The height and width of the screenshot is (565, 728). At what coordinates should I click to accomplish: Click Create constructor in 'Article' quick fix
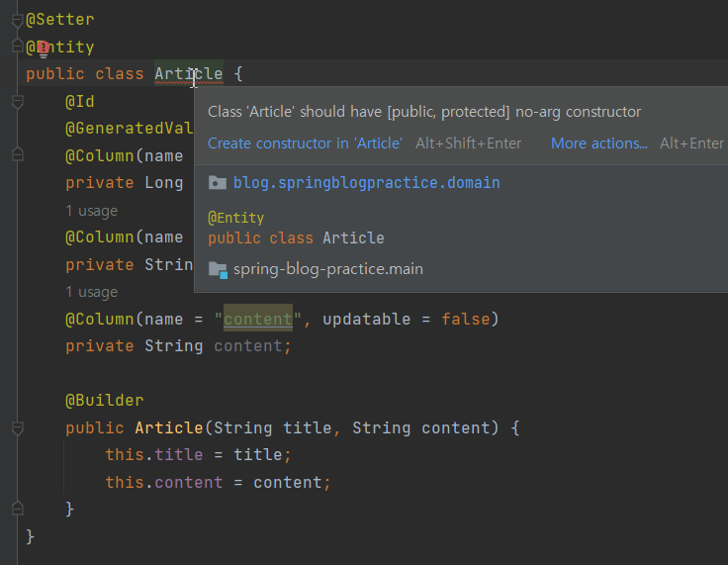305,143
